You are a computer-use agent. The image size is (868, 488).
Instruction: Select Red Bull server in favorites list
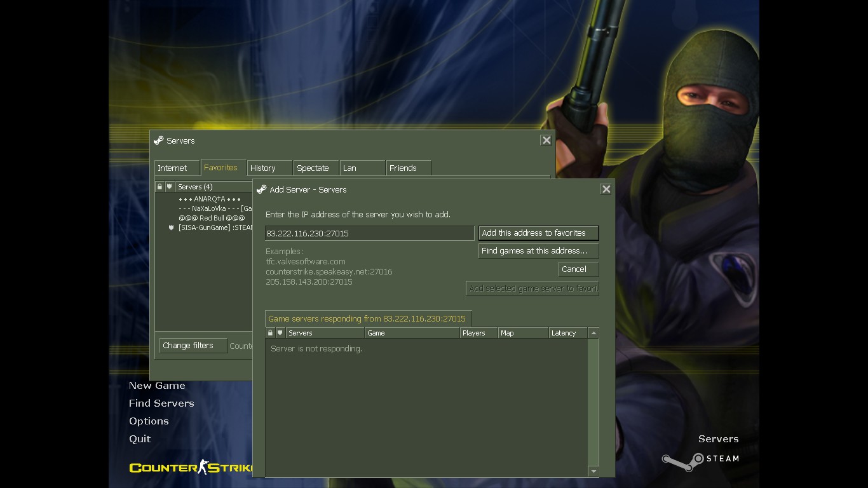click(212, 218)
